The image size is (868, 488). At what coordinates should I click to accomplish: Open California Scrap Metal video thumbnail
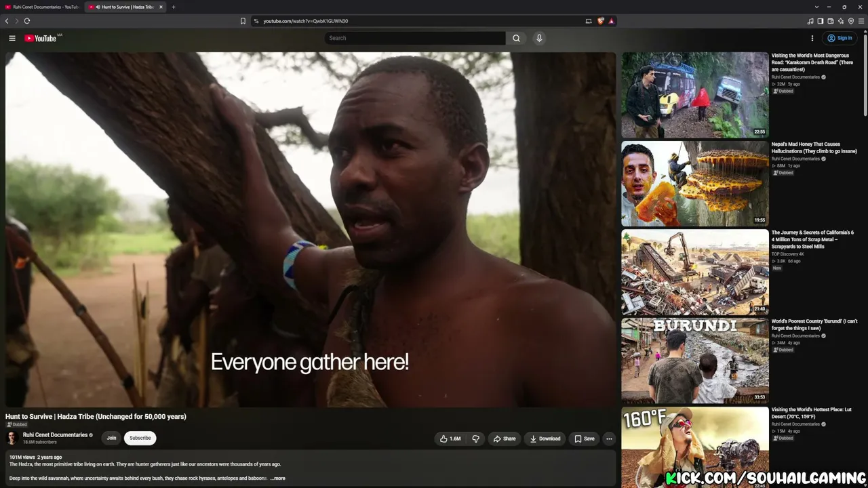[x=695, y=272]
